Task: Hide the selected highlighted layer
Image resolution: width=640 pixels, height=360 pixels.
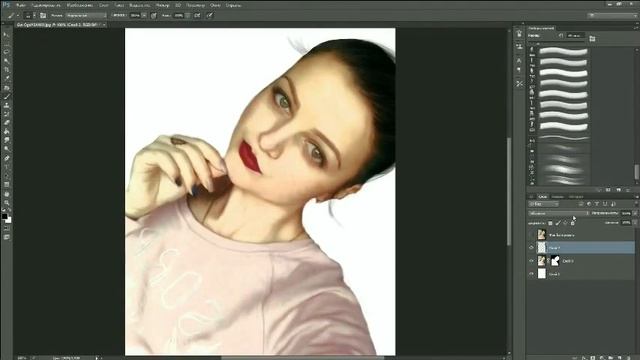Action: (x=531, y=248)
